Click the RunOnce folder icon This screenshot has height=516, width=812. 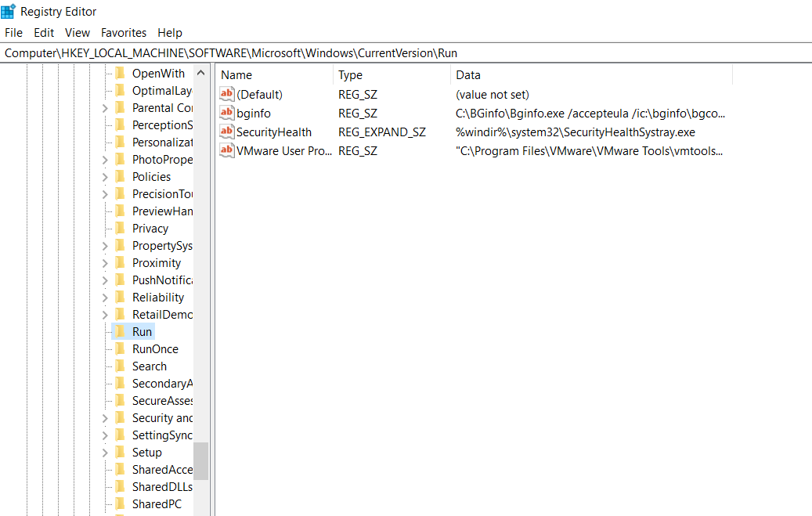(x=120, y=348)
